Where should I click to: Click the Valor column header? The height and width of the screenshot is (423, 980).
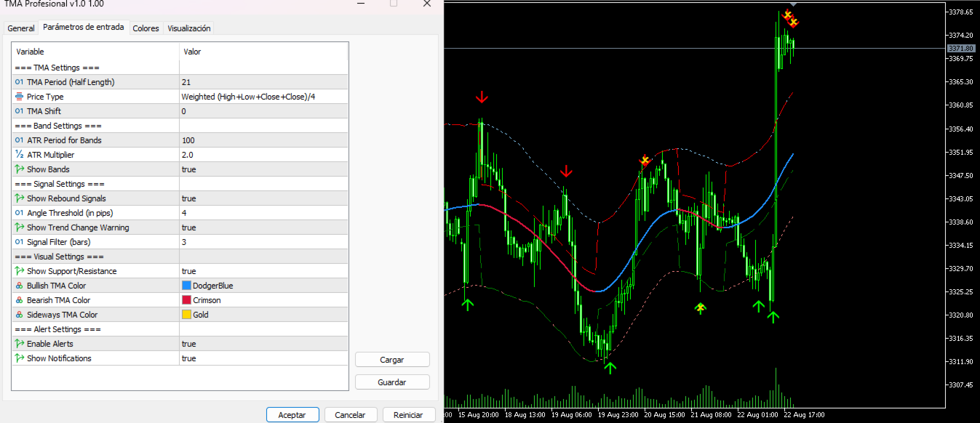[263, 52]
